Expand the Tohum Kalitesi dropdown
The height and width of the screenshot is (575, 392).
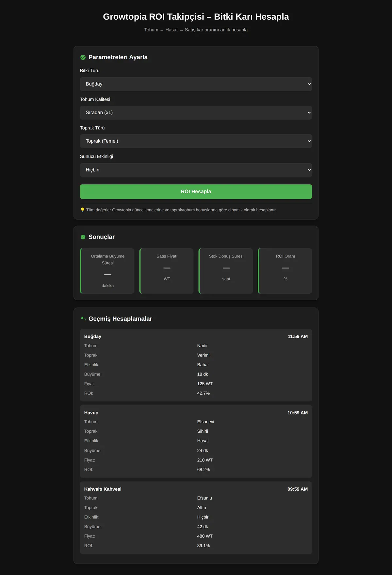pyautogui.click(x=196, y=113)
